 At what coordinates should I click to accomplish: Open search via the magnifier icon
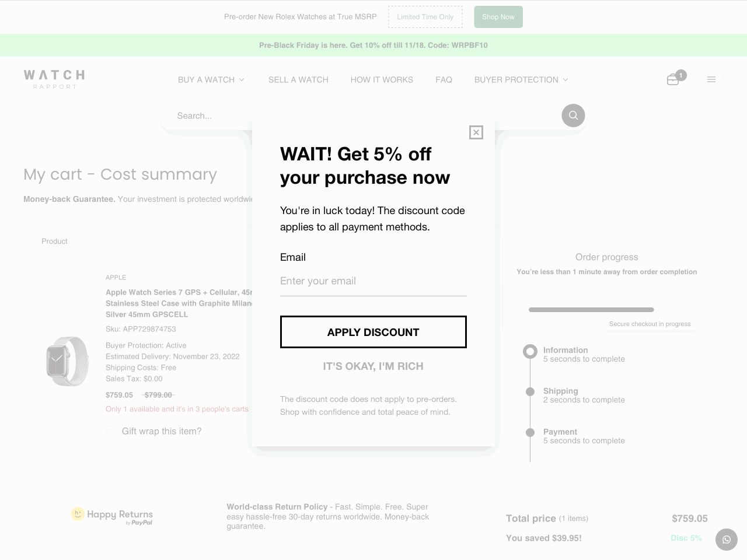click(573, 116)
